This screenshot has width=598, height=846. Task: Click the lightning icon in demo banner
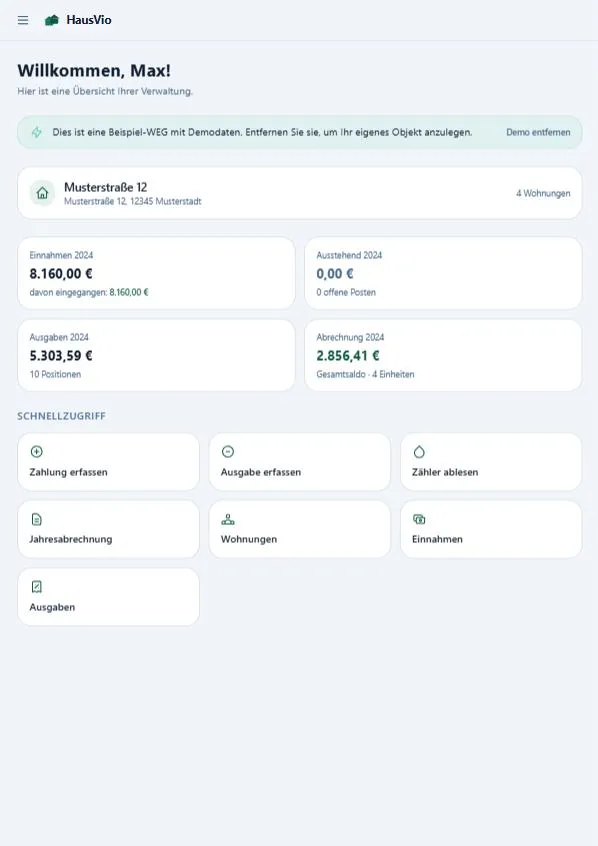37,132
